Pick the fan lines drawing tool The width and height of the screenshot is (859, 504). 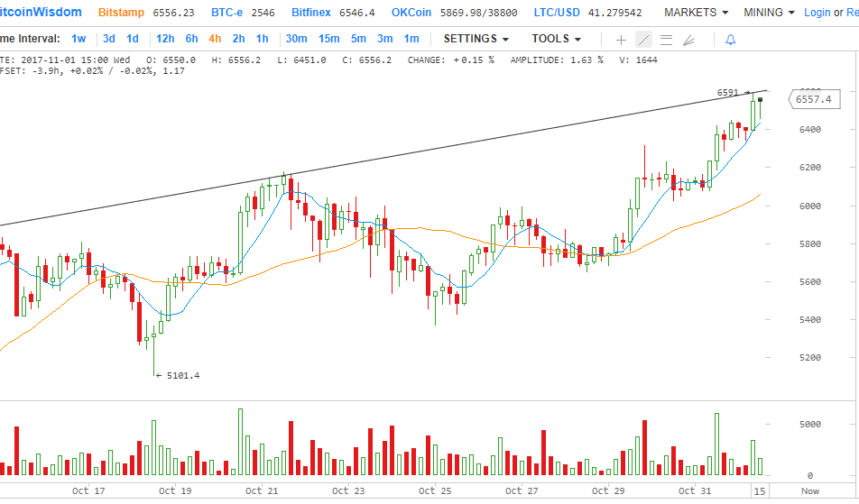(x=688, y=40)
